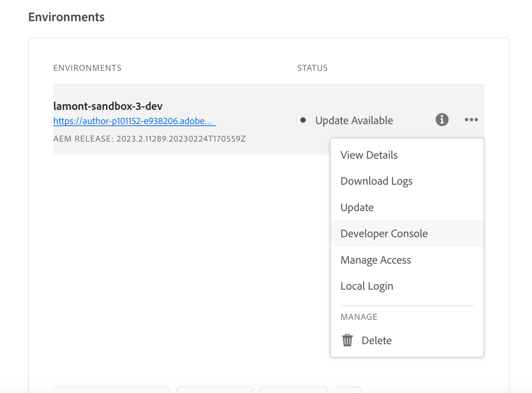
Task: Click the Environments page heading
Action: click(66, 16)
